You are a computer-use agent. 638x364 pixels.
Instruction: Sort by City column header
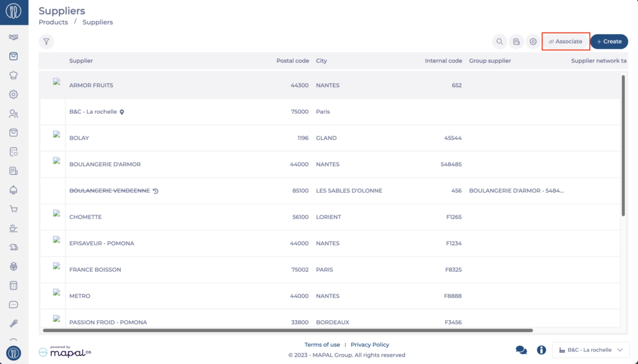coord(321,60)
